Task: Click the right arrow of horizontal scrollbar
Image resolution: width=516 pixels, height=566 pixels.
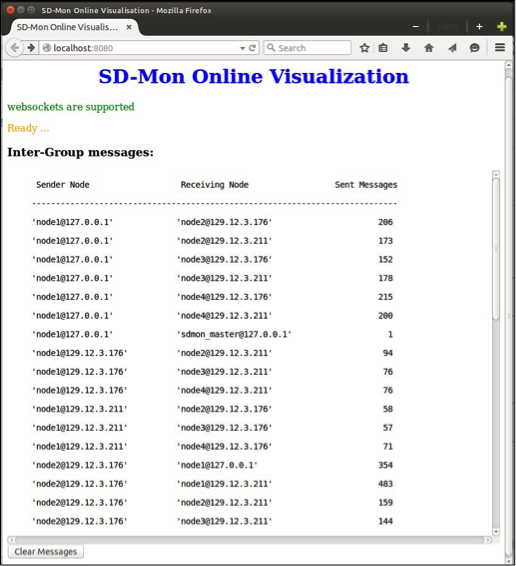Action: coord(488,540)
